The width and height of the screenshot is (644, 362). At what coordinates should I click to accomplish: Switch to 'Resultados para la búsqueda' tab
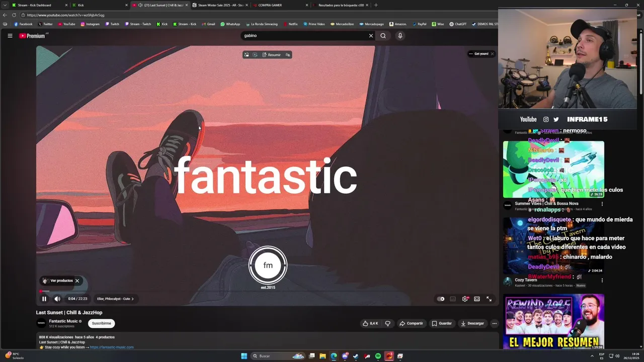point(341,5)
